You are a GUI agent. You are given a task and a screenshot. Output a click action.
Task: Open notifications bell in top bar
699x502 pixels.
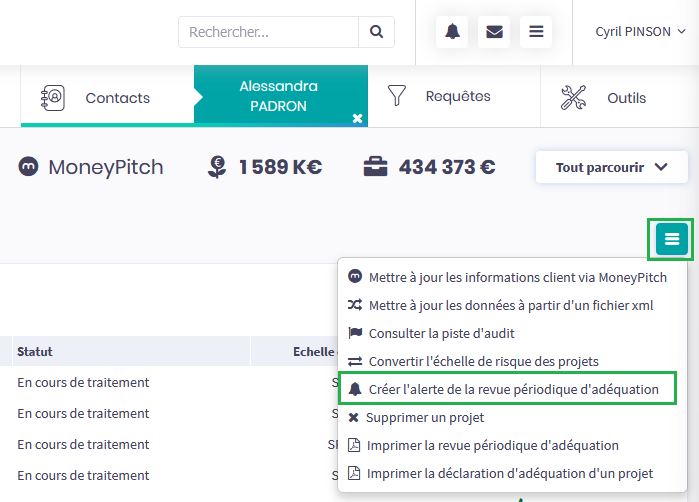[x=452, y=32]
